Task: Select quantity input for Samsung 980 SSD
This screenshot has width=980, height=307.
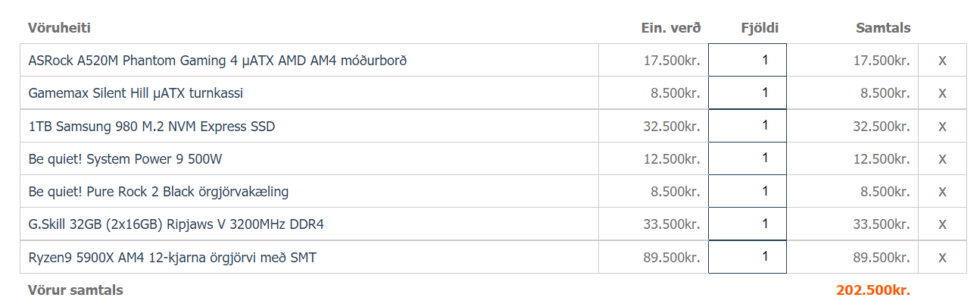Action: 747,126
